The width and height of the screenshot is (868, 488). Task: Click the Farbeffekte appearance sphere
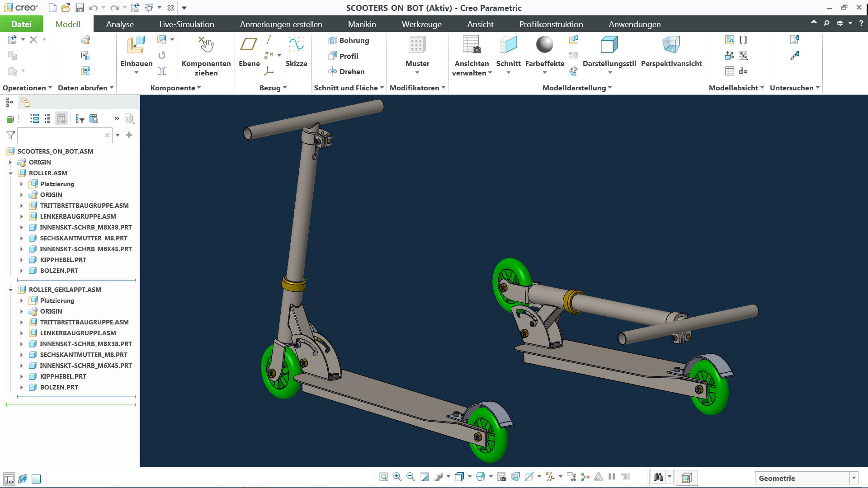tap(544, 45)
